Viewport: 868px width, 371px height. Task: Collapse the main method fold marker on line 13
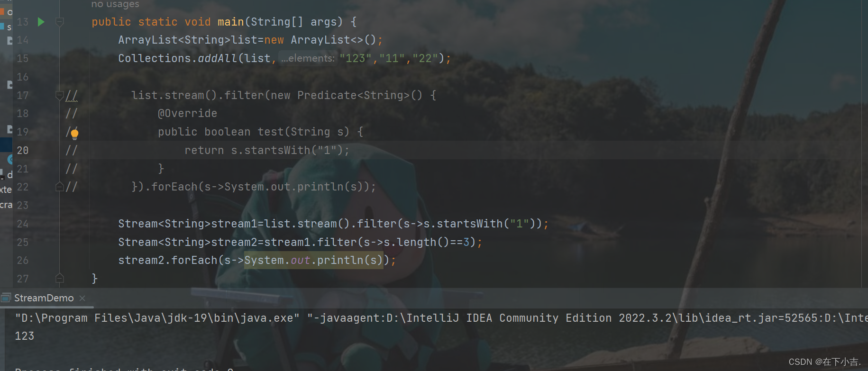pos(60,22)
